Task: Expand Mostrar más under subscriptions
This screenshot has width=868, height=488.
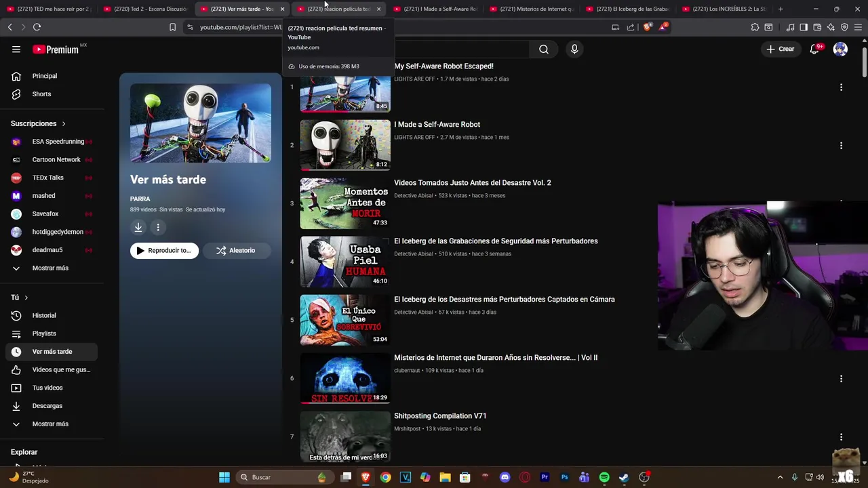Action: tap(52, 268)
